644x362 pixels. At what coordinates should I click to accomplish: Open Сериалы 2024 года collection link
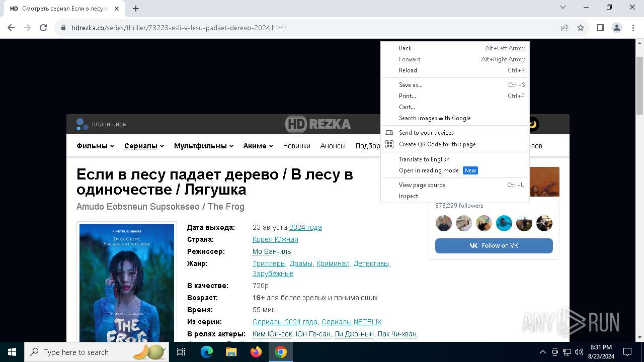coord(285,322)
